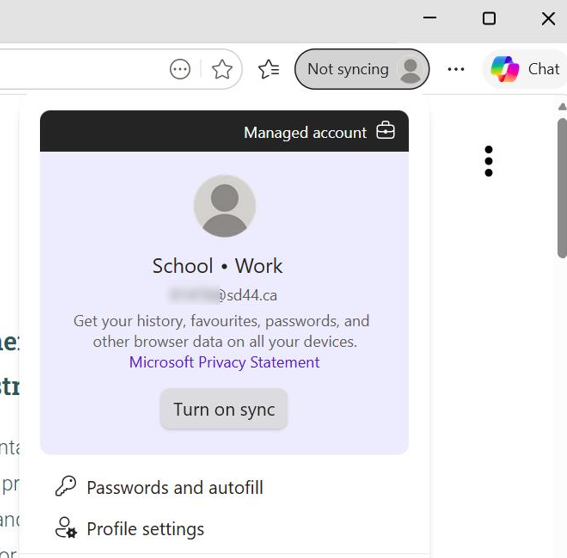567x558 pixels.
Task: Open Passwords and autofill
Action: [224, 487]
